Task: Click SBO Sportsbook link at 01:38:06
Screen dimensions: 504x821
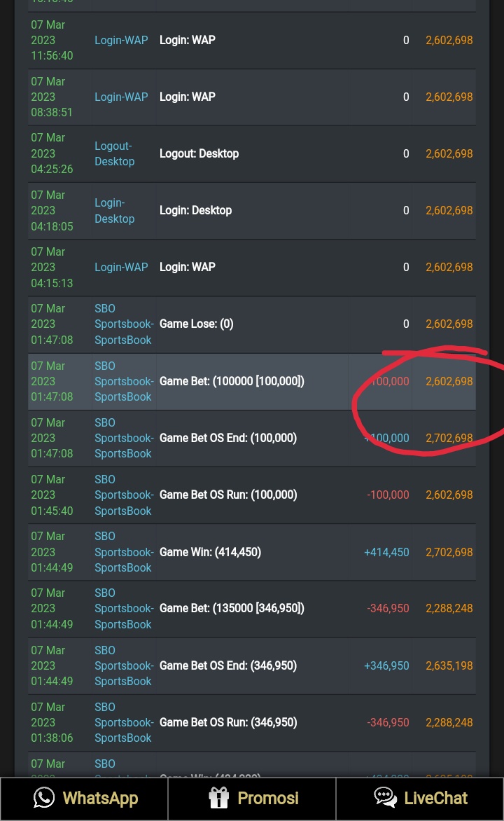Action: [124, 722]
